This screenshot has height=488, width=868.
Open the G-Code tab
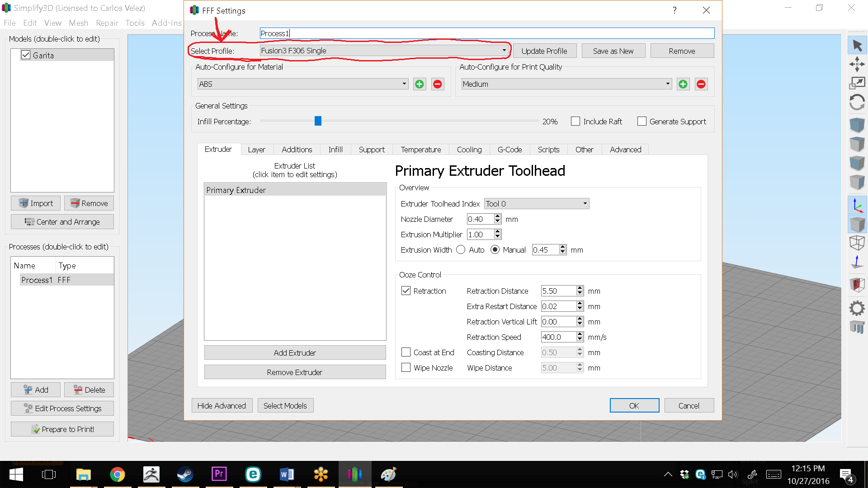[x=509, y=150]
